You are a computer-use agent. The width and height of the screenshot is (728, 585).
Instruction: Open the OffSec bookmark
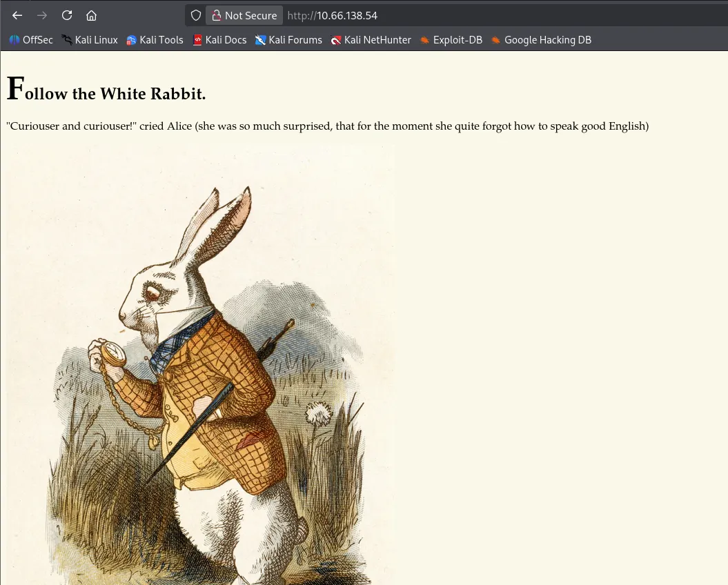[31, 40]
